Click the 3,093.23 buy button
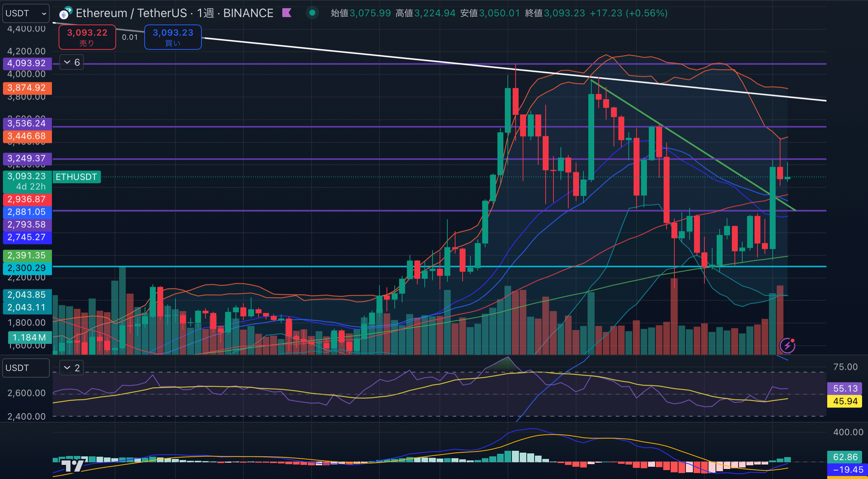This screenshot has width=868, height=479. point(173,37)
